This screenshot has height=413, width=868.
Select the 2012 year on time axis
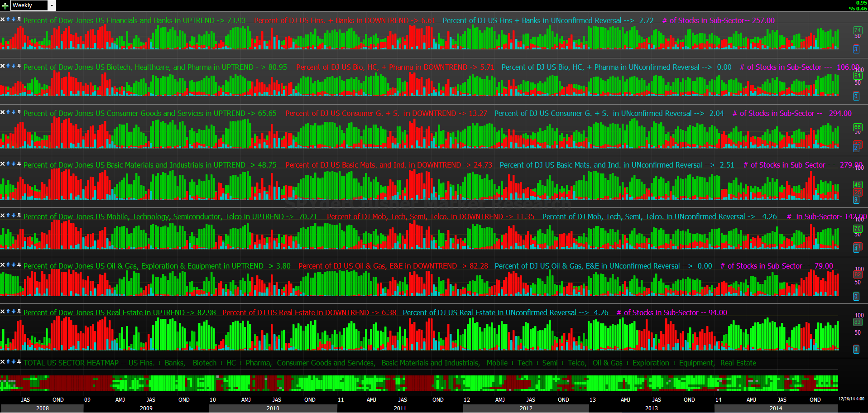tap(526, 408)
